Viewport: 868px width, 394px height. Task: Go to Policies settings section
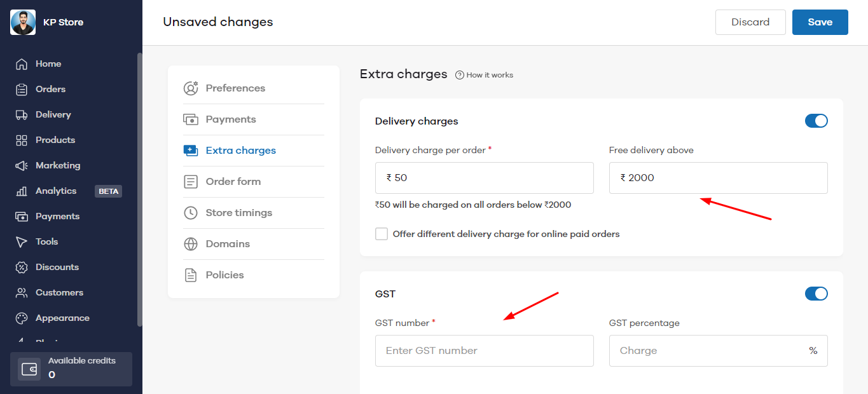tap(224, 275)
